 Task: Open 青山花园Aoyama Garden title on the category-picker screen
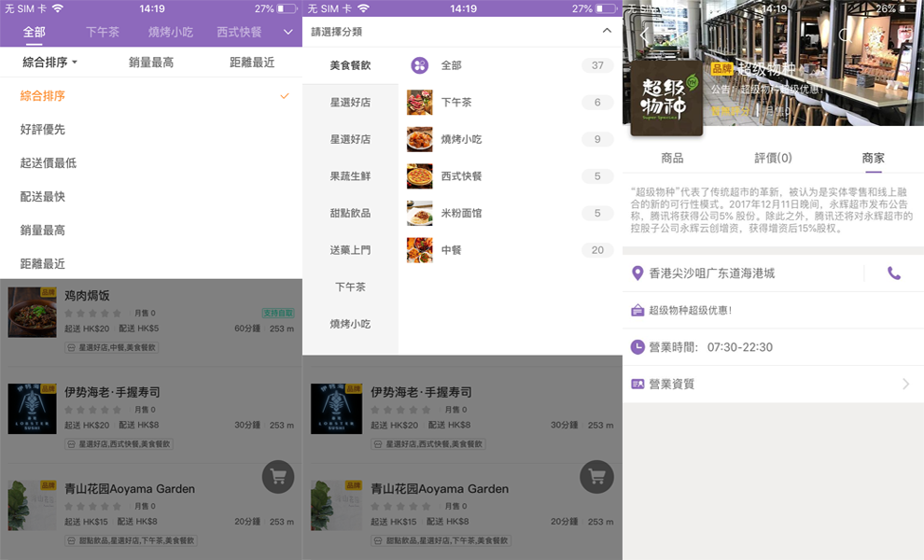[x=440, y=489]
